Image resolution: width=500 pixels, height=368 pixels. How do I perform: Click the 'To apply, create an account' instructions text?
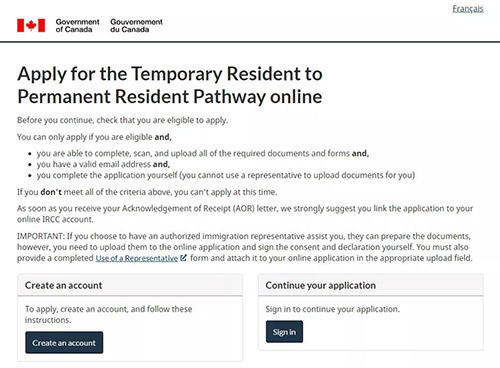tap(108, 314)
